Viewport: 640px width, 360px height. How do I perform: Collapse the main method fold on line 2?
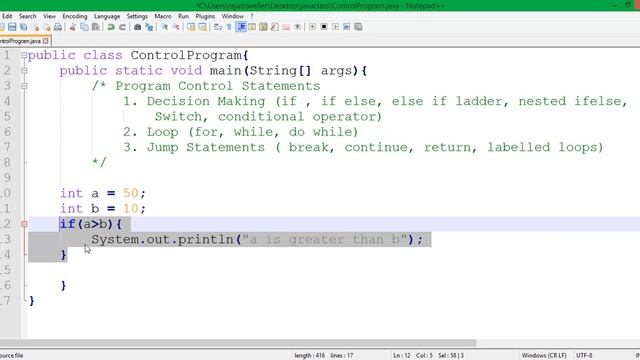point(24,71)
